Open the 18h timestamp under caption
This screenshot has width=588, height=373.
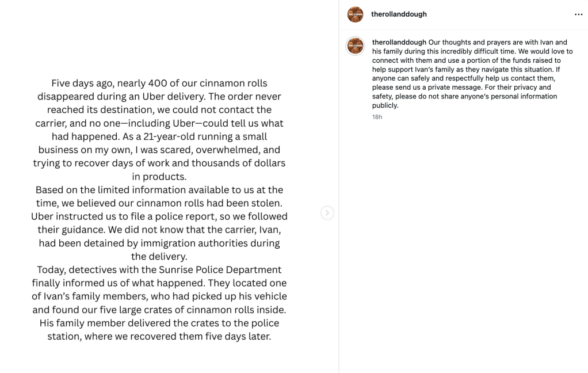[x=377, y=117]
